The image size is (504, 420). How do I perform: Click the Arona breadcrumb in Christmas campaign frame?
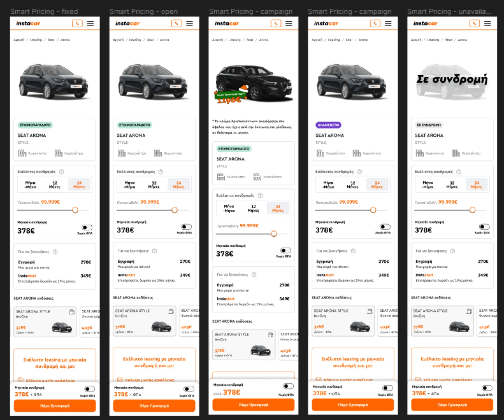click(x=264, y=40)
